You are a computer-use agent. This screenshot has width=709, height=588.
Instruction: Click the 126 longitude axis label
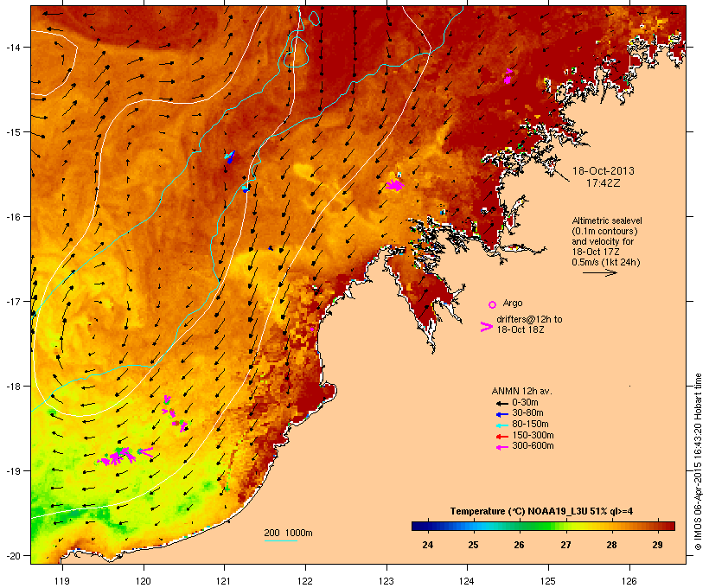[629, 581]
